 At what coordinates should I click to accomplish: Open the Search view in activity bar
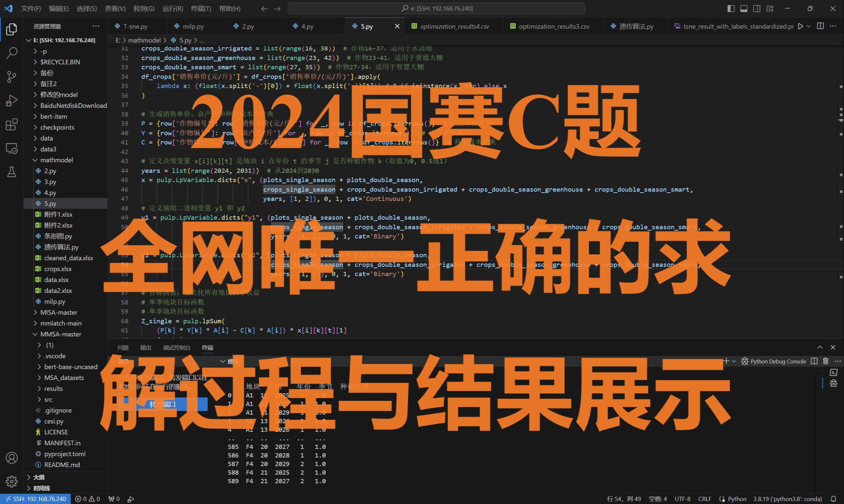click(12, 53)
